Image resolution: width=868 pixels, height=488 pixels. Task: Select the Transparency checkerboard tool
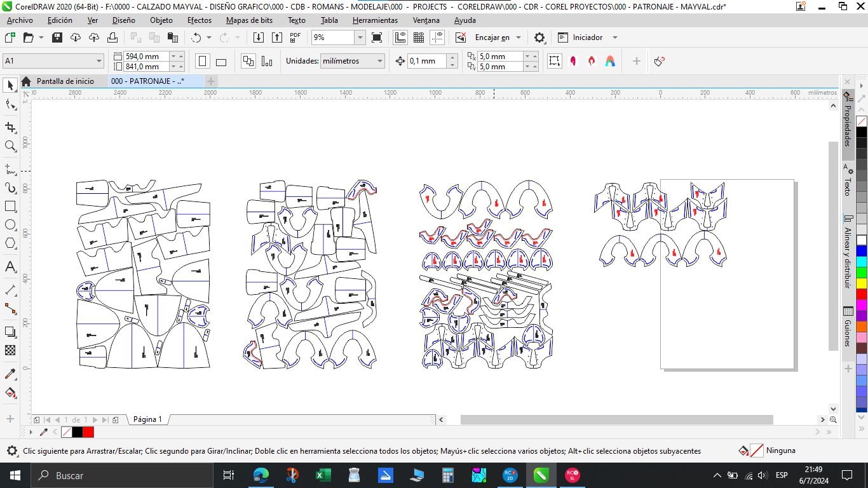tap(10, 350)
